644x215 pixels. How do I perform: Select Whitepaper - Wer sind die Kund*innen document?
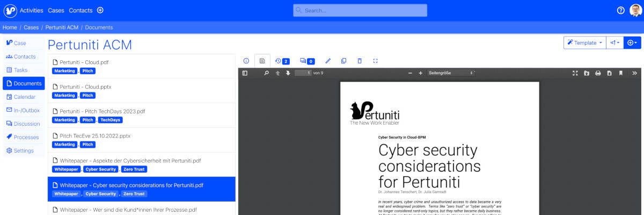(142, 209)
